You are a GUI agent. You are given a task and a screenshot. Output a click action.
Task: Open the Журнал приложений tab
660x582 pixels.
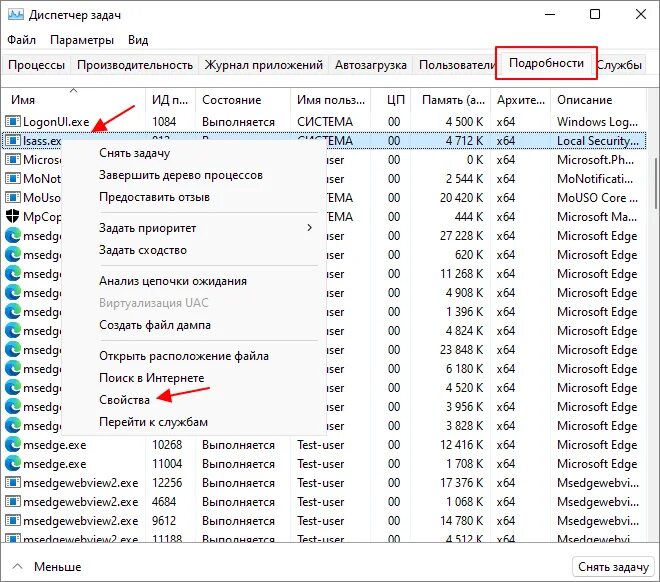pos(263,65)
